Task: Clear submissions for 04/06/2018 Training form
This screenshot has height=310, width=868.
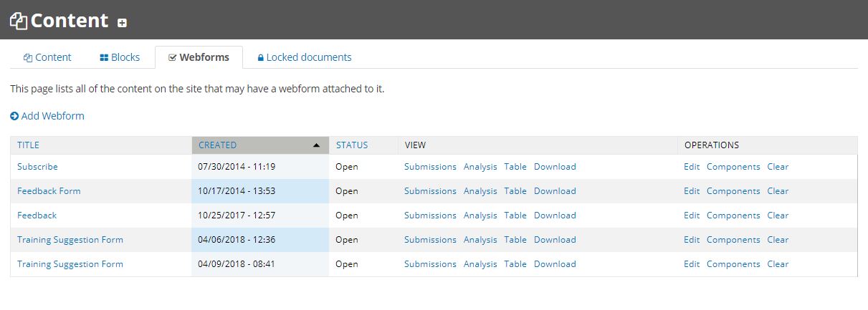Action: (x=778, y=240)
